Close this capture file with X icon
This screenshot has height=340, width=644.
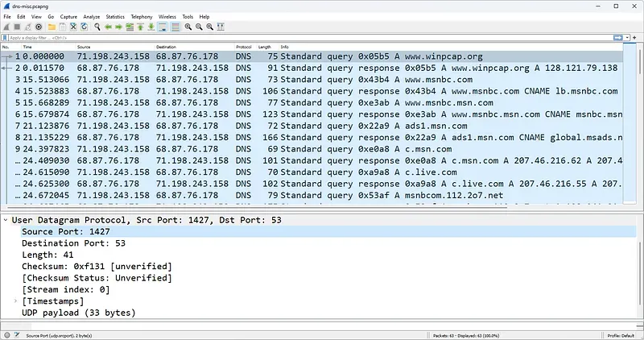click(73, 27)
